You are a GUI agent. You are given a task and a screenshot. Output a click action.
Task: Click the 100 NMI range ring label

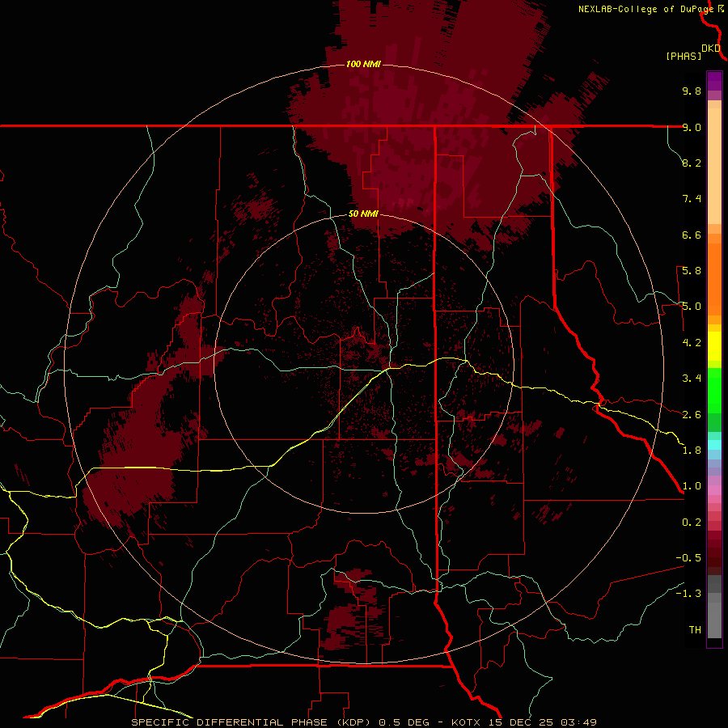(x=363, y=64)
